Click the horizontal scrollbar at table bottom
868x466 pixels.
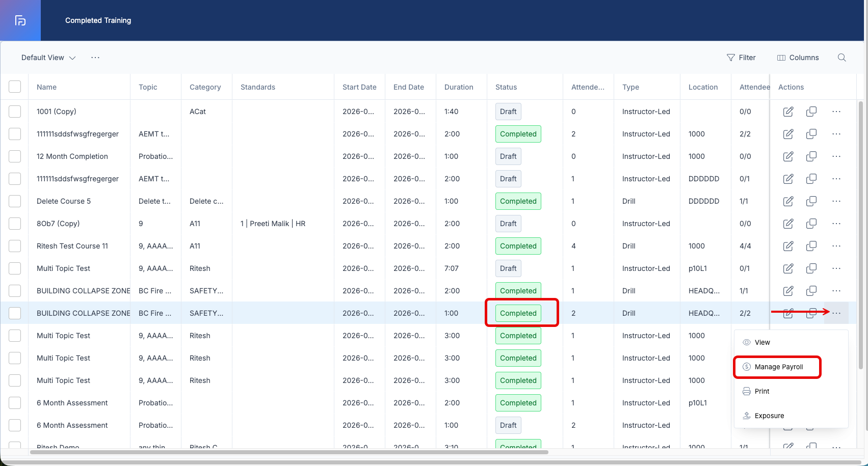pyautogui.click(x=289, y=452)
